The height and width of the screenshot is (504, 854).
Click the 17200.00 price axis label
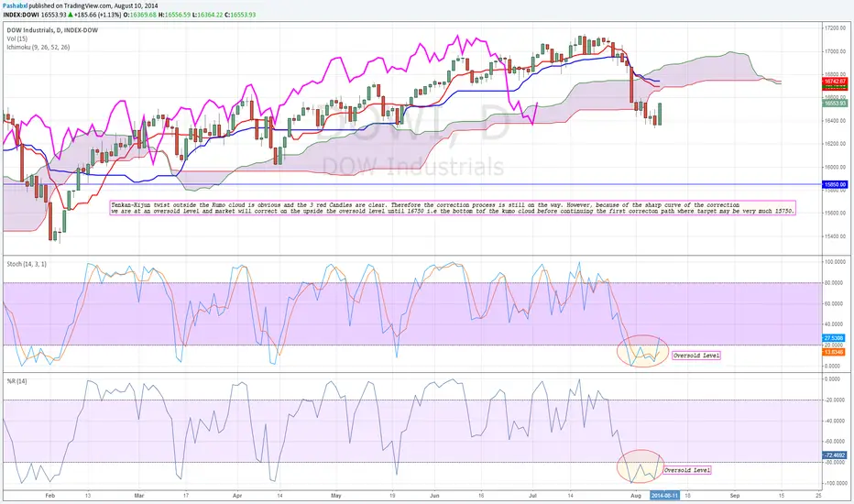tap(835, 27)
